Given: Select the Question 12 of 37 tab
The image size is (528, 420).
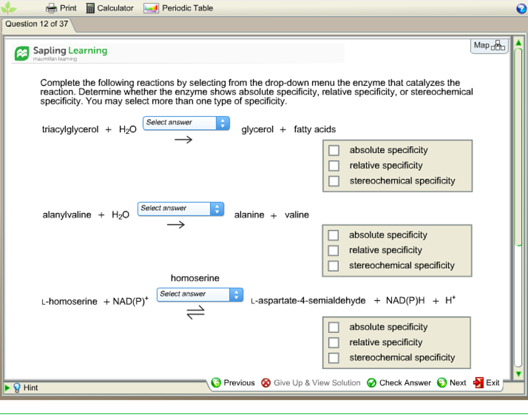Looking at the screenshot, I should pyautogui.click(x=37, y=24).
